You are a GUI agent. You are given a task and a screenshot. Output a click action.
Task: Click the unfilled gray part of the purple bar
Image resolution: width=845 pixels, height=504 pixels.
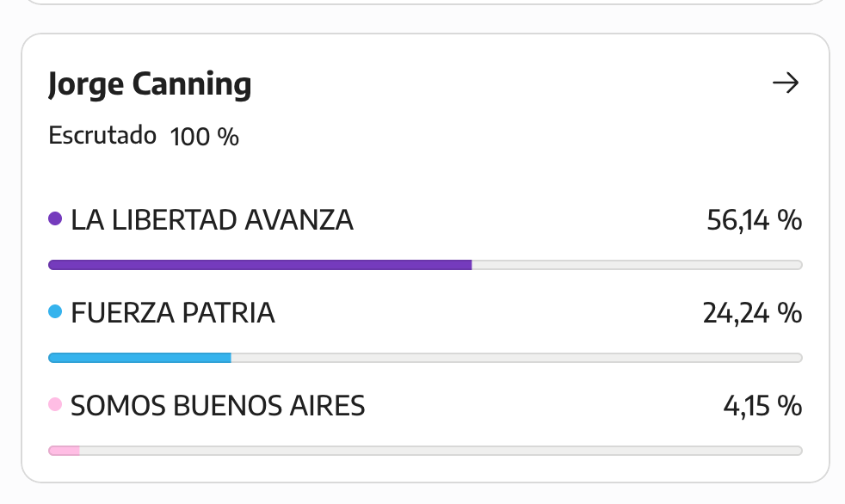pyautogui.click(x=637, y=265)
